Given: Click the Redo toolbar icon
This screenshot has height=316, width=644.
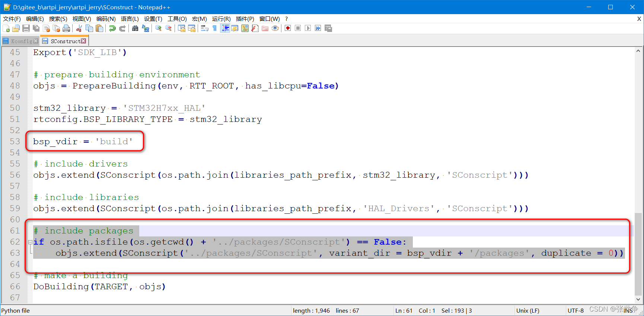Looking at the screenshot, I should pos(122,28).
